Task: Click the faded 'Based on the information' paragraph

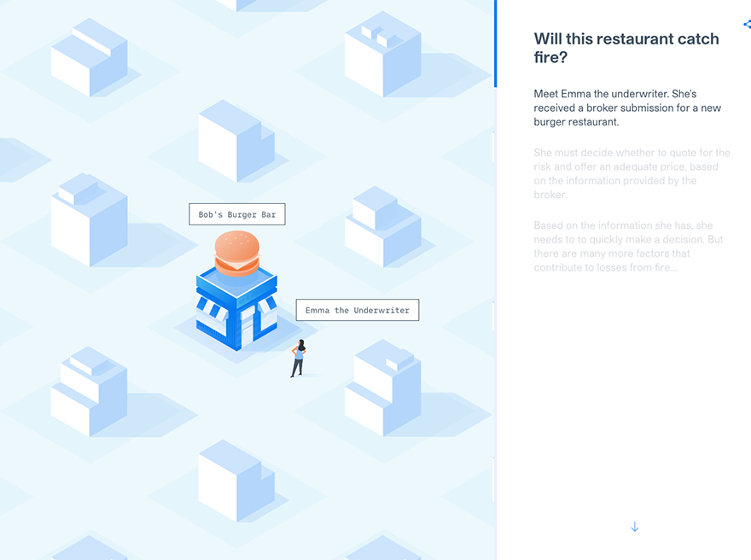Action: point(628,246)
